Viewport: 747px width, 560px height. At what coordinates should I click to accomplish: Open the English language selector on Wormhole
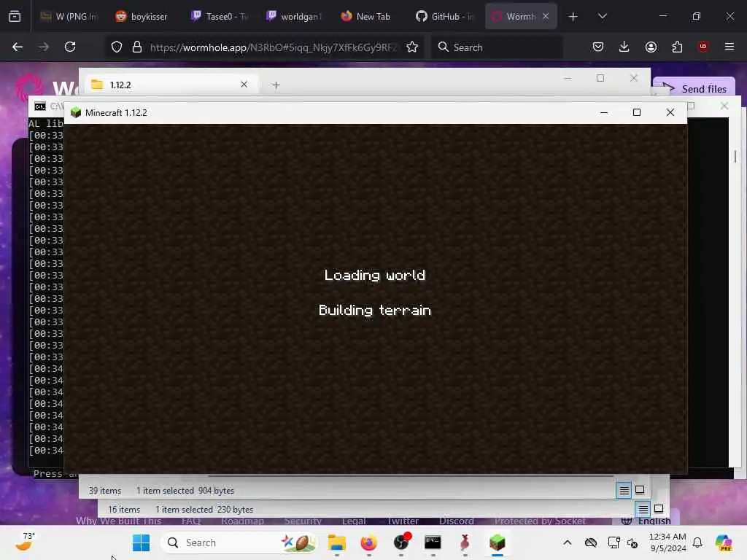point(647,521)
